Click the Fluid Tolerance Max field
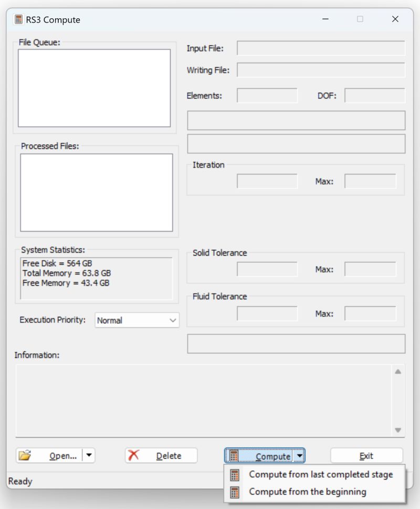The image size is (420, 509). (370, 313)
